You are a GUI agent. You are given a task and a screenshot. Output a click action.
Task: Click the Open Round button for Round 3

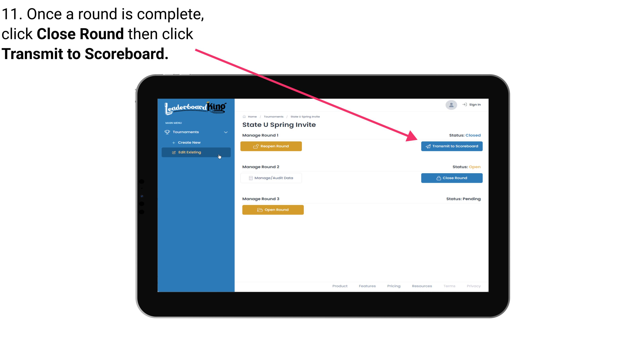273,209
